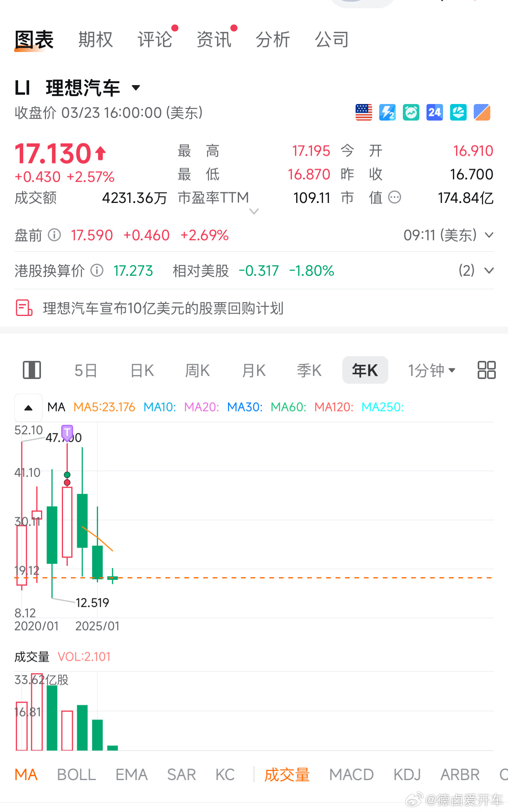Tap the green dot marker on candlestick
The width and height of the screenshot is (508, 812).
67,475
